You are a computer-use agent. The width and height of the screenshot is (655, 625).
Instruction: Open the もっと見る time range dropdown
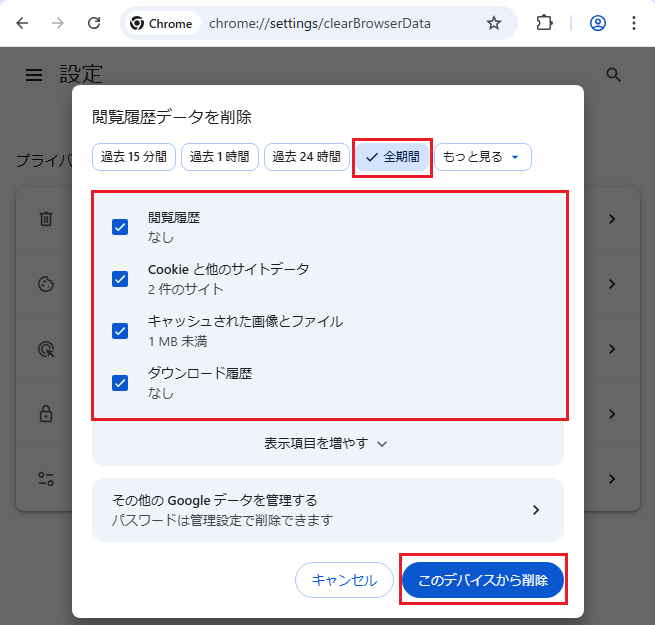pos(482,157)
